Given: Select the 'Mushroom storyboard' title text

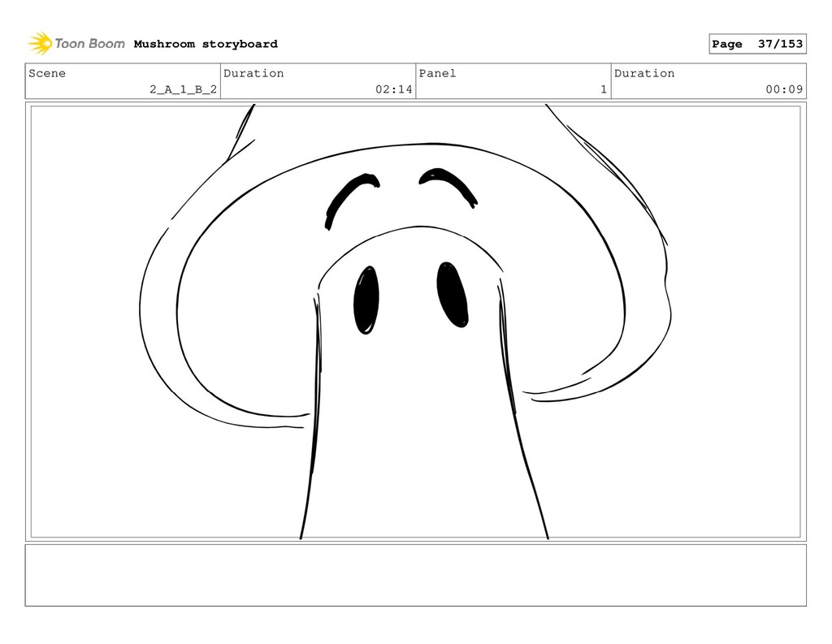Looking at the screenshot, I should 206,44.
